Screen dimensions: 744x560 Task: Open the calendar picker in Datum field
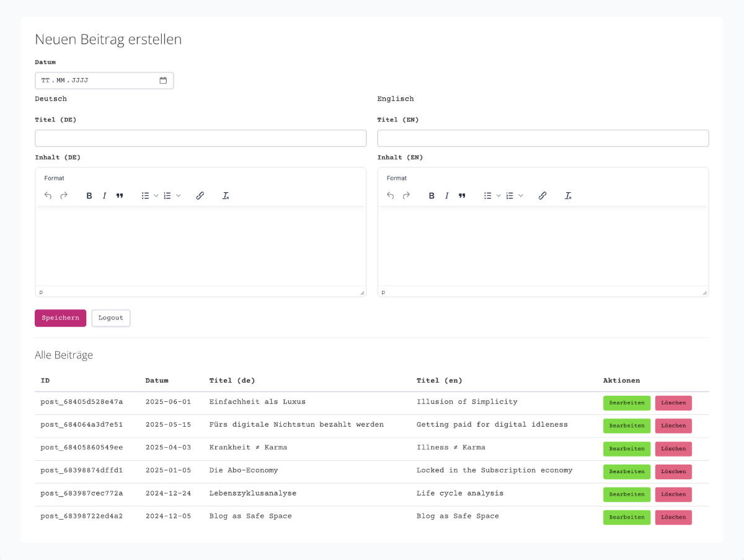[163, 81]
